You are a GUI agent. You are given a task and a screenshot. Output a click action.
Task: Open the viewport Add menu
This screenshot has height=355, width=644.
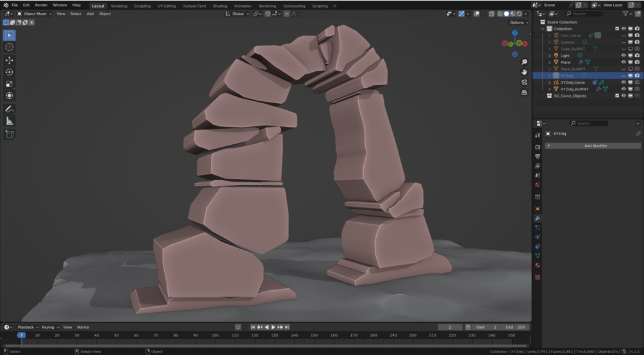[90, 13]
